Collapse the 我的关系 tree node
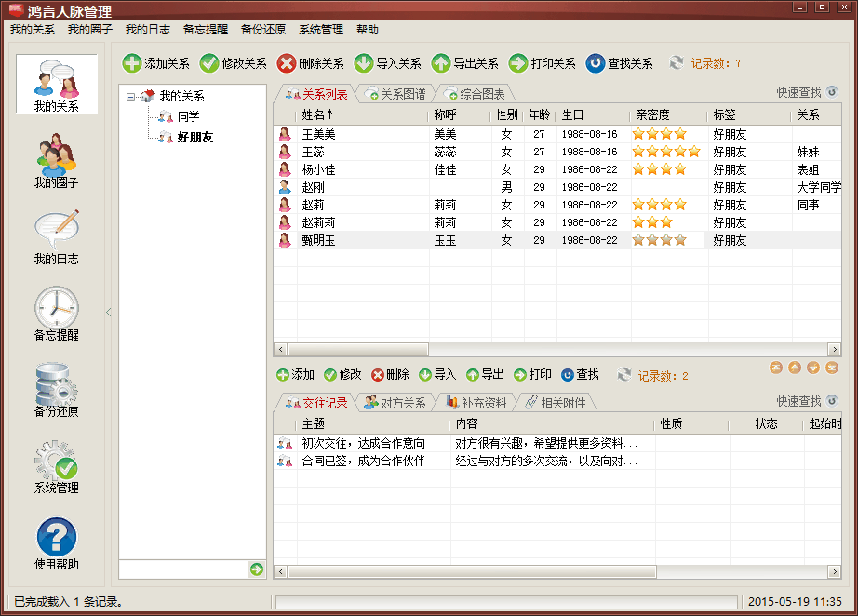The image size is (858, 616). point(132,96)
